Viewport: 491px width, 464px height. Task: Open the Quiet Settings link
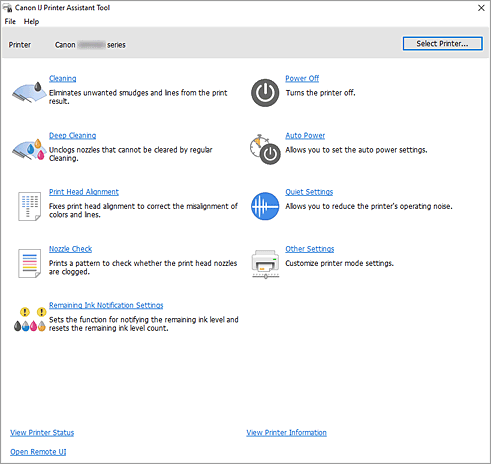(309, 192)
